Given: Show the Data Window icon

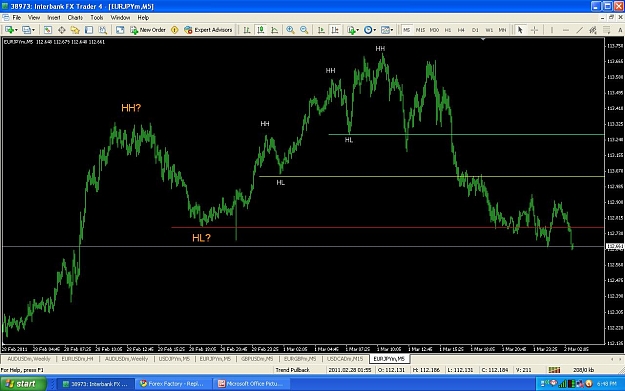Looking at the screenshot, I should coord(61,30).
